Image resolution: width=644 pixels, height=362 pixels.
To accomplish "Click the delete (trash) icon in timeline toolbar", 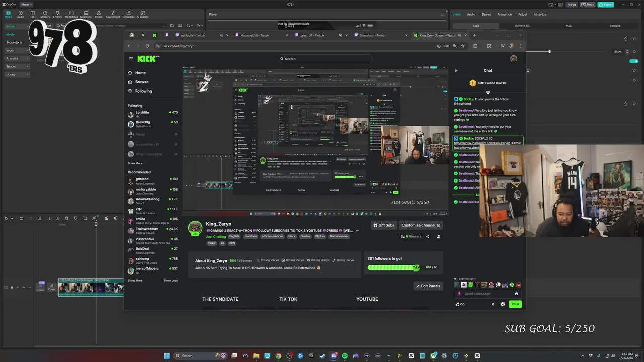I will point(67,218).
